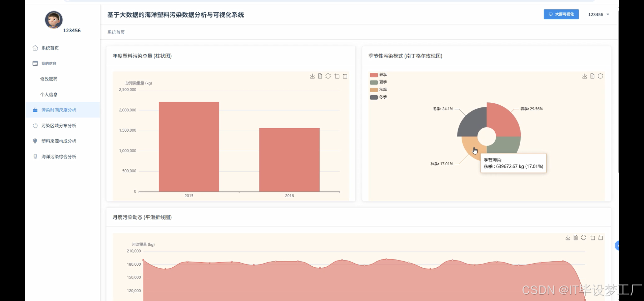The width and height of the screenshot is (644, 301).
Task: Click the 秋季: 17.01% label
Action: (x=442, y=164)
